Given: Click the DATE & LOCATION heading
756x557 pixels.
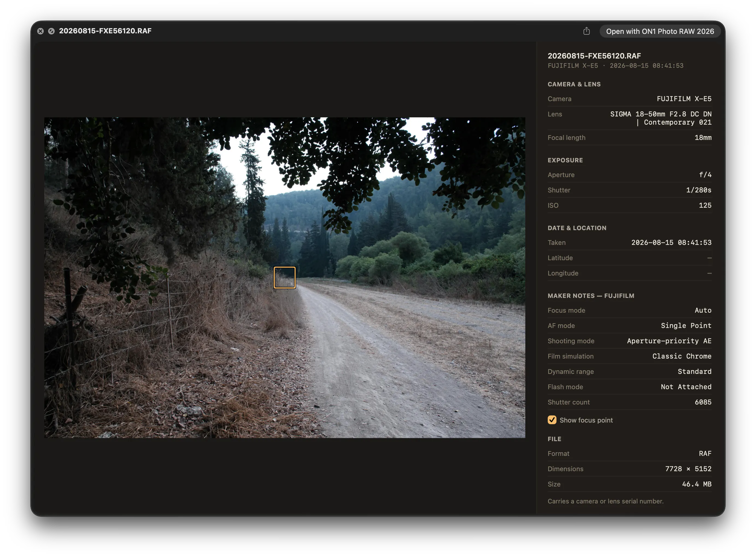Looking at the screenshot, I should 577,228.
